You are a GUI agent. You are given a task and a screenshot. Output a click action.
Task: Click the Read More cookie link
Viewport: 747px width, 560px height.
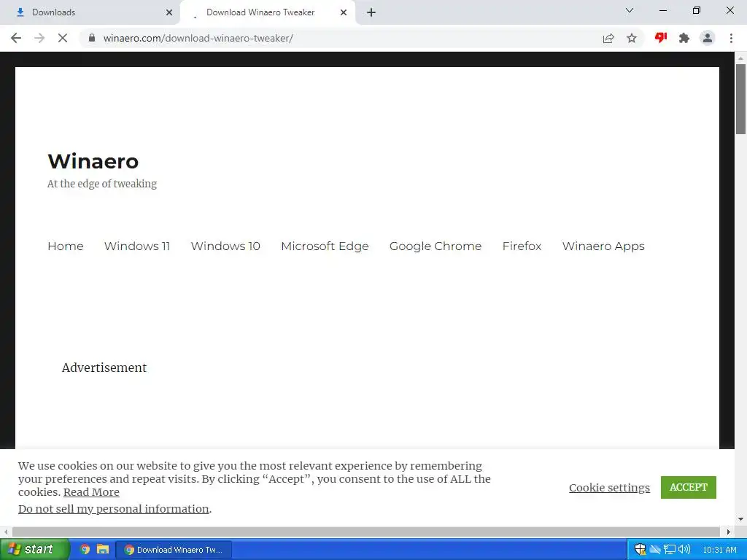tap(91, 492)
